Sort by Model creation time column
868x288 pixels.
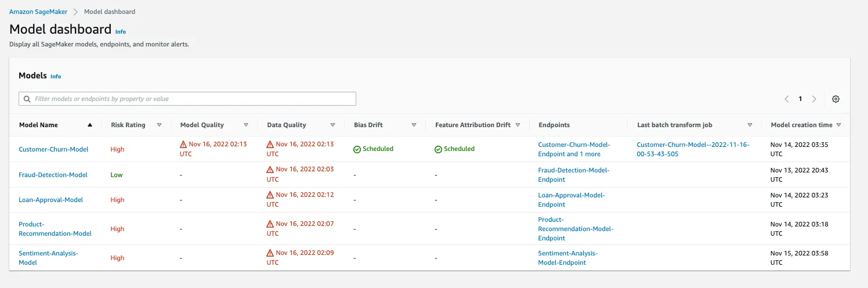(838, 125)
